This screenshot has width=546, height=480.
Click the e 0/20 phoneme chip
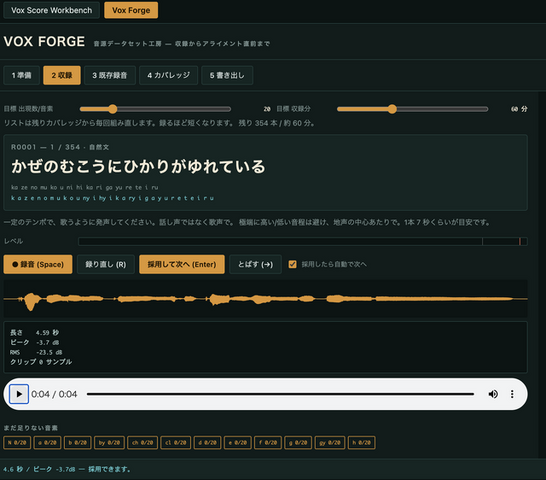pyautogui.click(x=238, y=443)
